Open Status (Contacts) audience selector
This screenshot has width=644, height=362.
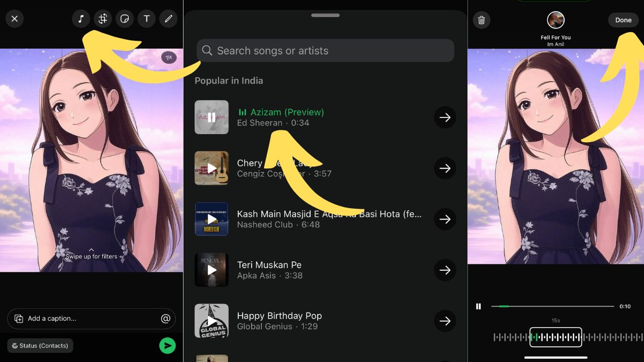coord(40,346)
